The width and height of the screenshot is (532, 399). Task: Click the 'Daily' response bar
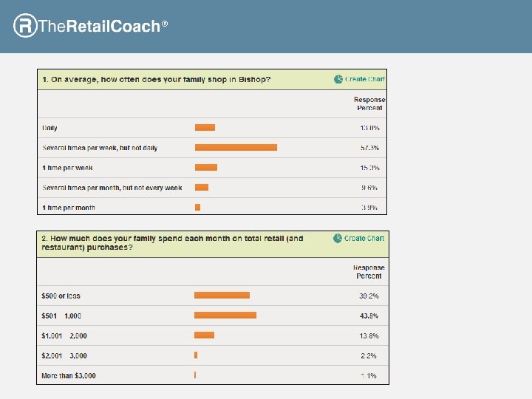(x=205, y=128)
